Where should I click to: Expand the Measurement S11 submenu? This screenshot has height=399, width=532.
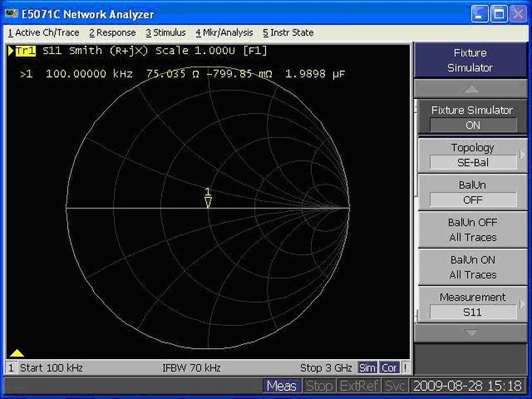472,304
